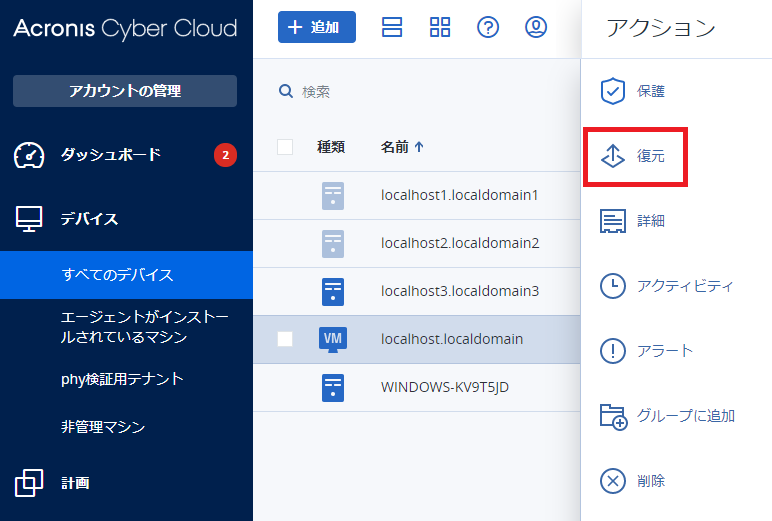Choose グループに追加 folder action
772x521 pixels.
(612, 416)
